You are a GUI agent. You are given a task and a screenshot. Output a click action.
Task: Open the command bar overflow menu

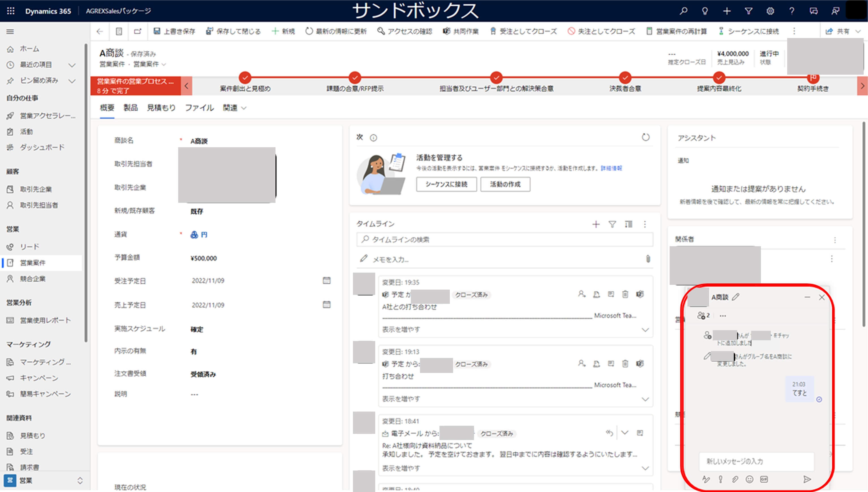794,31
